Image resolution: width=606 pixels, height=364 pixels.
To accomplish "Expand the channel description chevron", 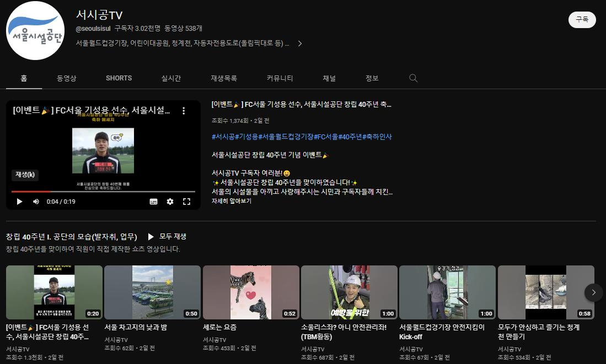I will coord(300,44).
